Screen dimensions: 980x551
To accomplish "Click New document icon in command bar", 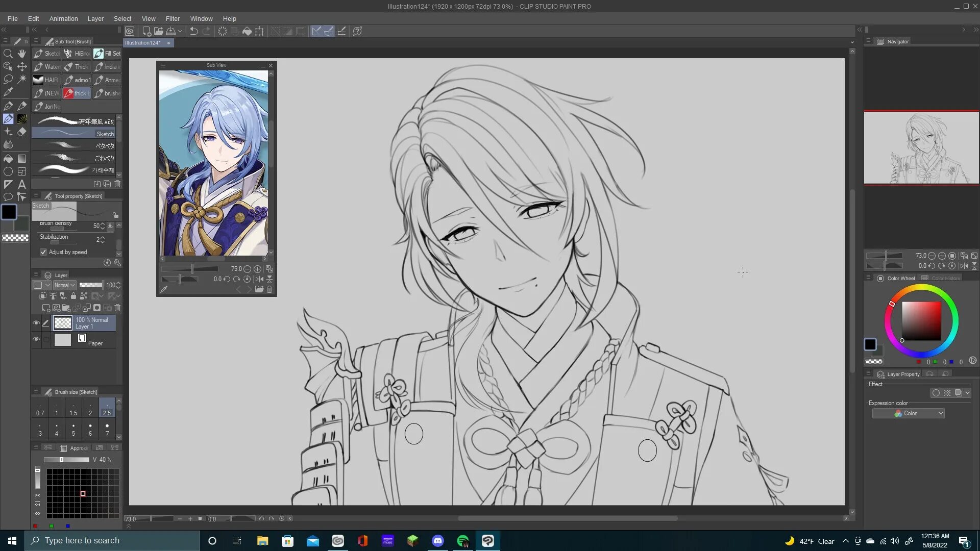I will coord(146,31).
